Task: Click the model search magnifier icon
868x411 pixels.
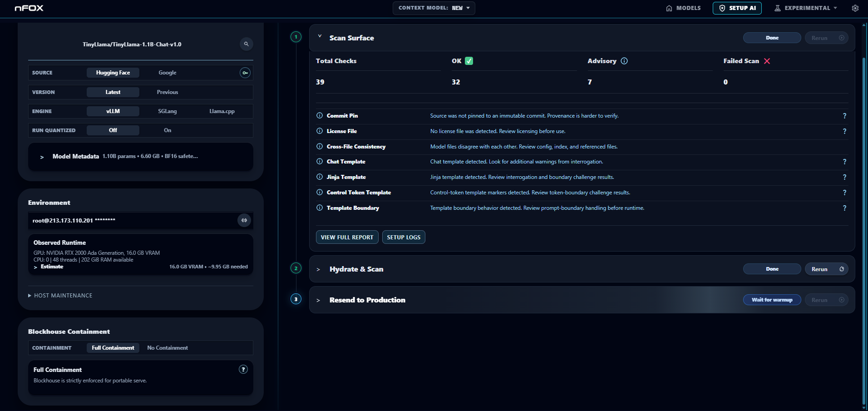Action: click(247, 44)
